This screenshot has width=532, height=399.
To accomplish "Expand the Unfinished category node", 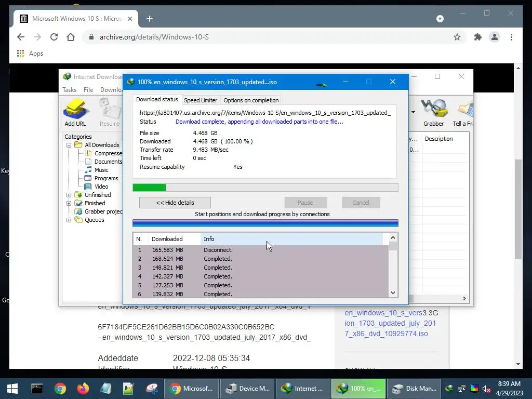I will pos(69,195).
